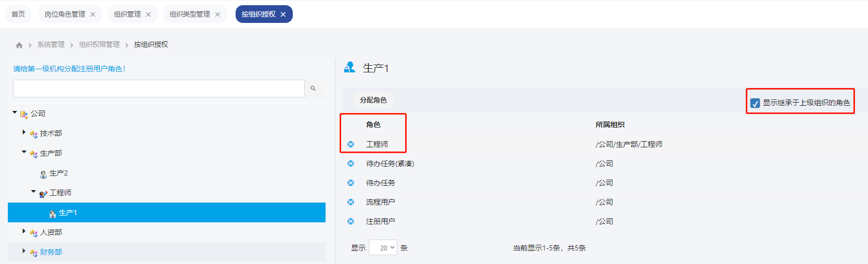Viewport: 868px width, 264px height.
Task: Switch to the 首页 tab
Action: coord(18,14)
